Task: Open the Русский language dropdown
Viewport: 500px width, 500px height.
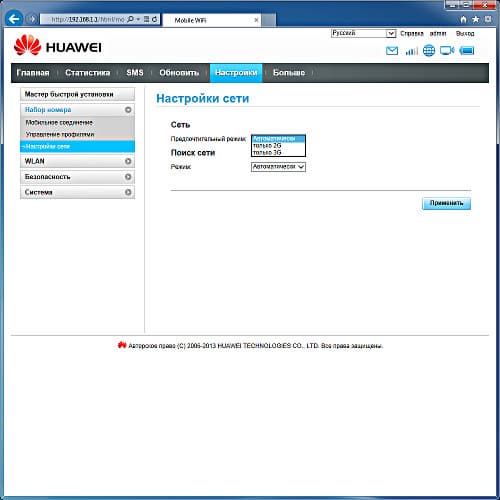Action: point(363,33)
